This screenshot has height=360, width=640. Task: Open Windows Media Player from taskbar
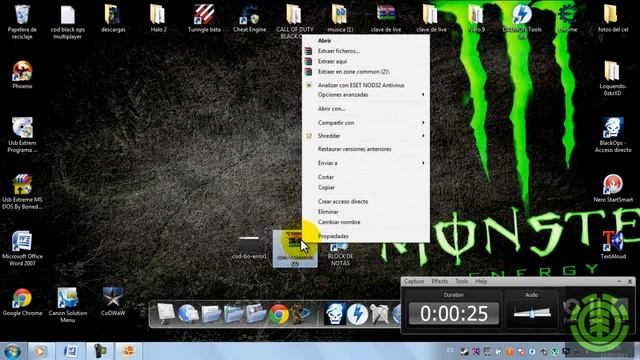[40, 351]
